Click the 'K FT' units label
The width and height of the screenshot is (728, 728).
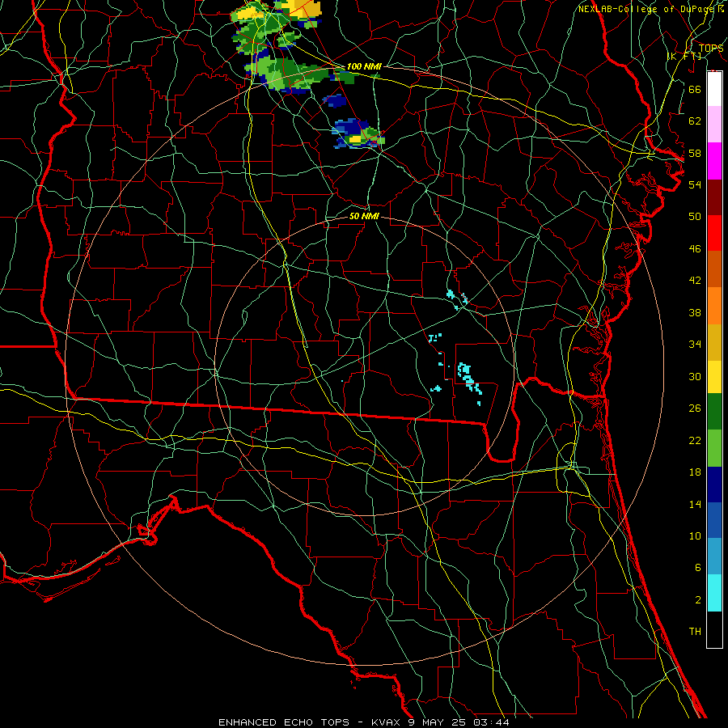[684, 56]
